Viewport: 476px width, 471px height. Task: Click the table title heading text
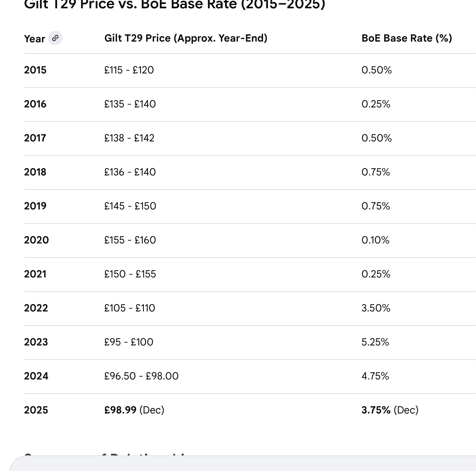pyautogui.click(x=174, y=5)
